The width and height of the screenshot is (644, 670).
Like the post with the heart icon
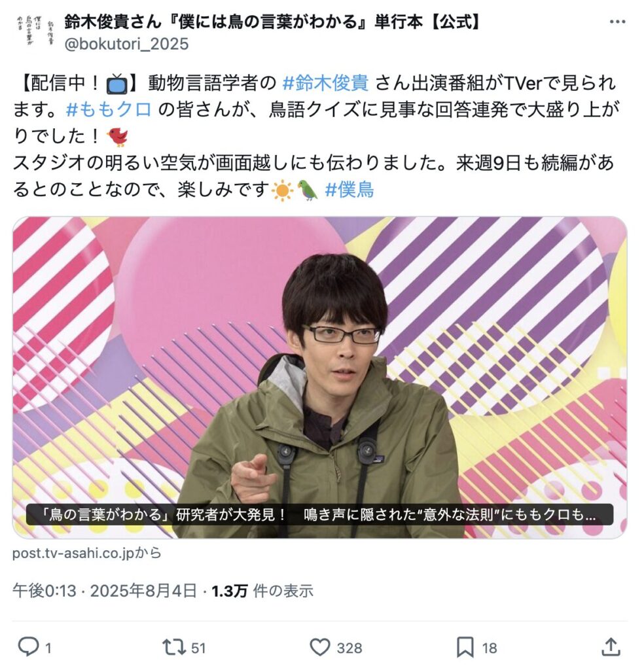point(319,647)
